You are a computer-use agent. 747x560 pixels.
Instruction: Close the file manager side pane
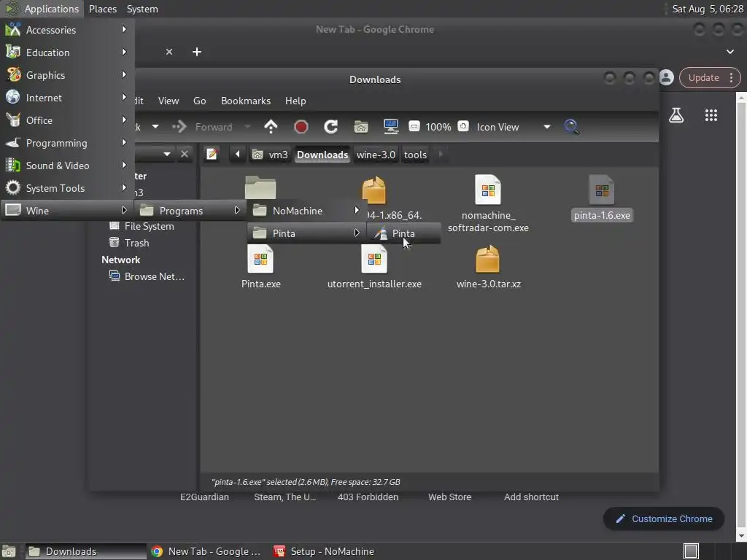pos(185,155)
